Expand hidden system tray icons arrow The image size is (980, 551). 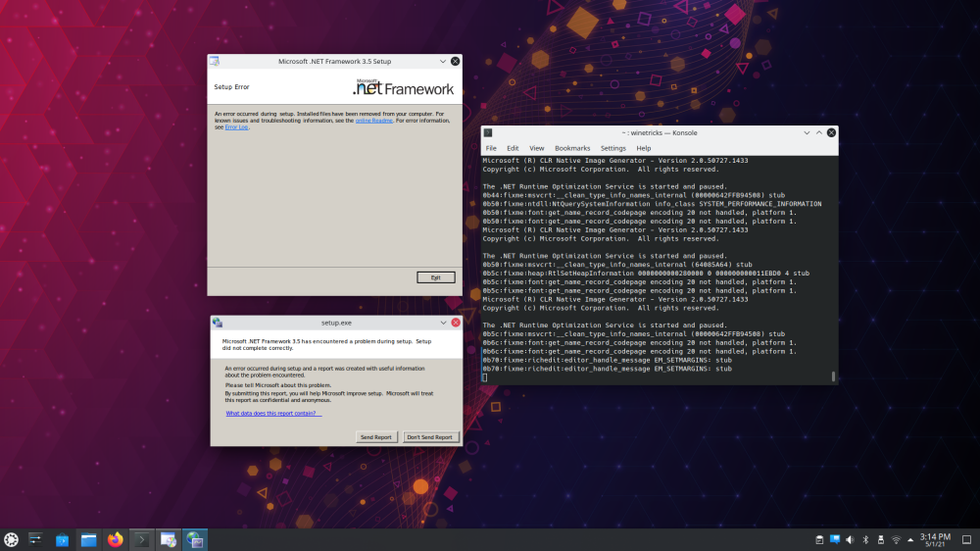point(909,539)
